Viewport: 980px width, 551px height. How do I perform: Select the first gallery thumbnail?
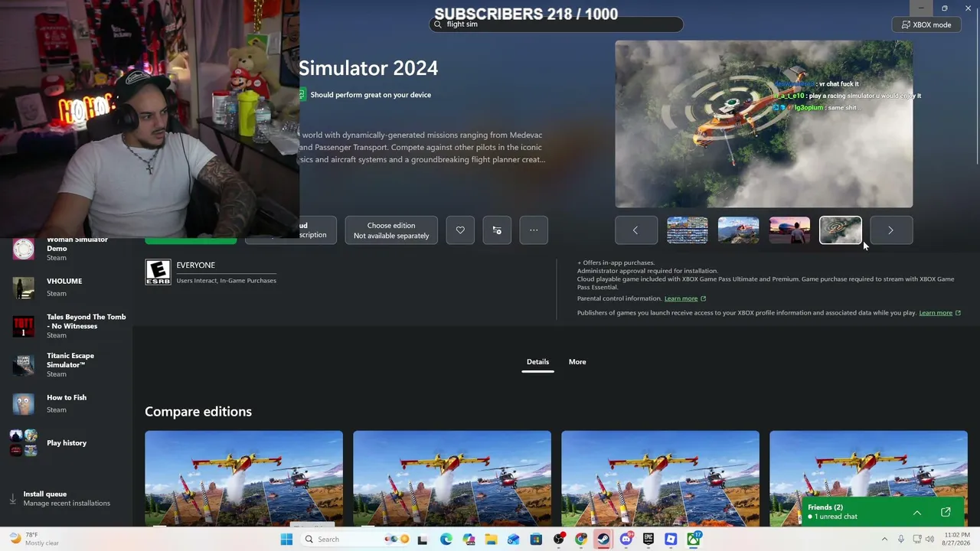tap(688, 230)
